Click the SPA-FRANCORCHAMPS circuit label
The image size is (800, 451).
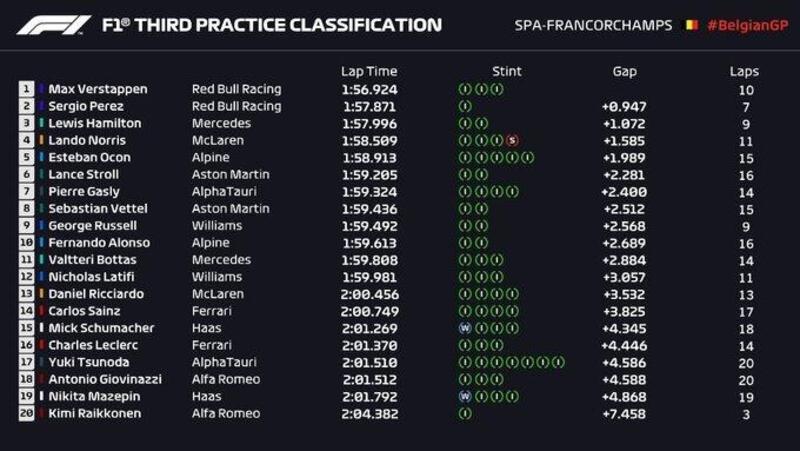click(593, 25)
